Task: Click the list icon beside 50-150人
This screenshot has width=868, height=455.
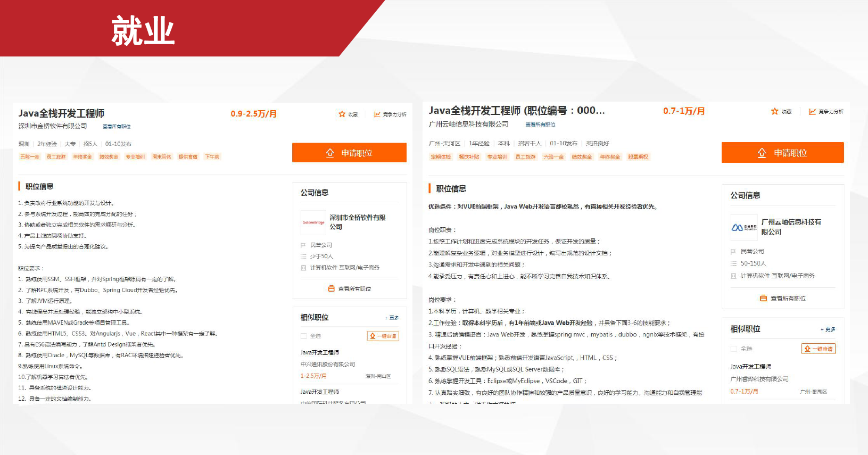Action: coord(733,263)
